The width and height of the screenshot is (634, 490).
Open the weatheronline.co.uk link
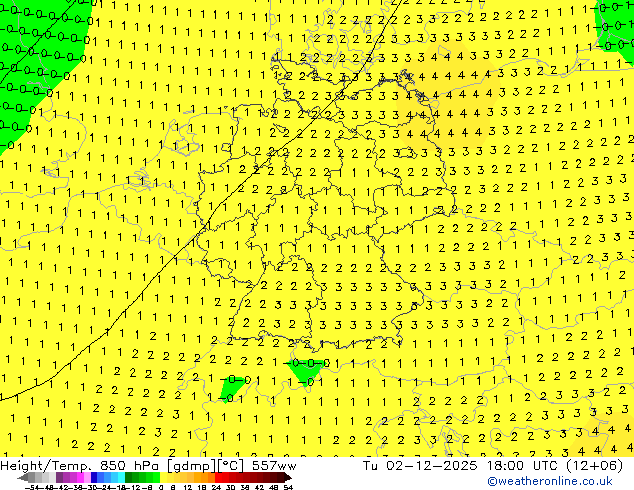coord(550,481)
